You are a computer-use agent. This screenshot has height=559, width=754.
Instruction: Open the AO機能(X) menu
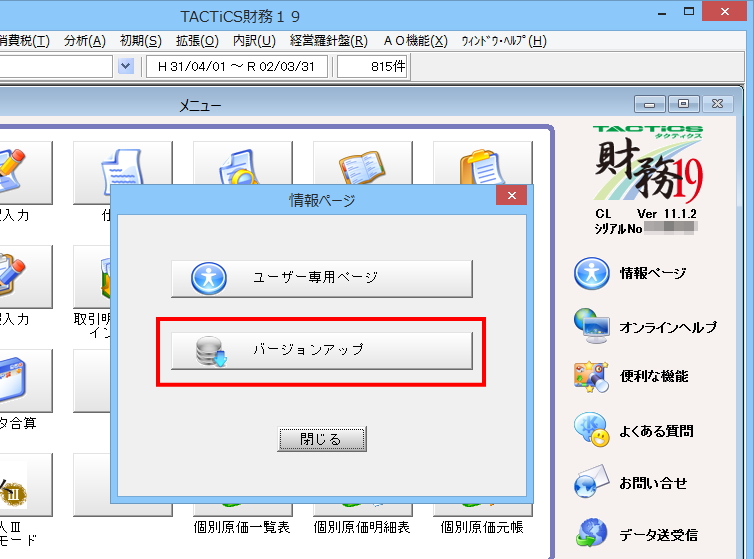coord(415,41)
